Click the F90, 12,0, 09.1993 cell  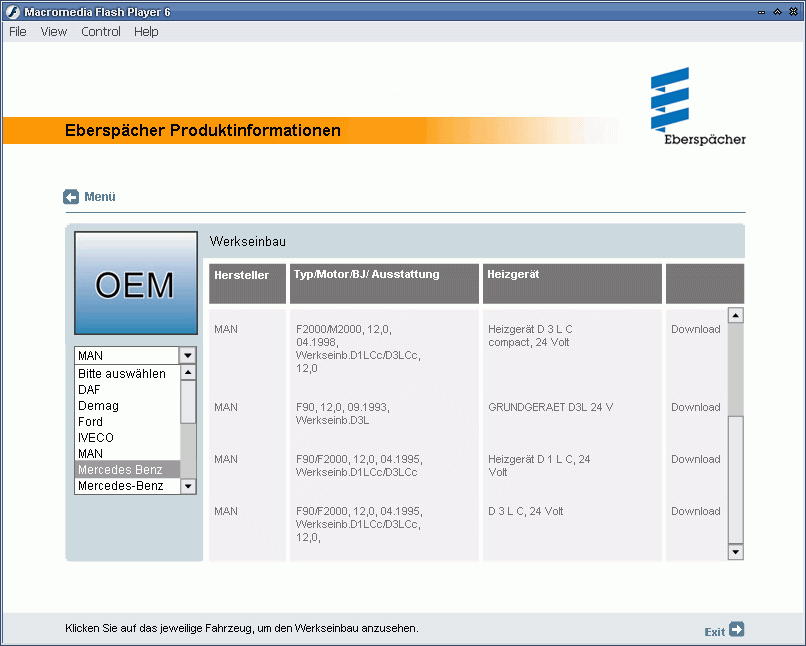pyautogui.click(x=343, y=414)
